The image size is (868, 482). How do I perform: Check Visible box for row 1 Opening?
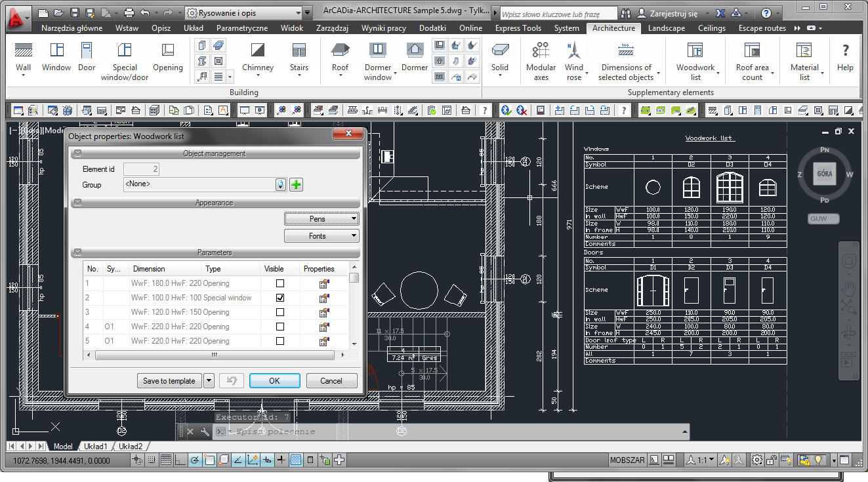pos(280,283)
